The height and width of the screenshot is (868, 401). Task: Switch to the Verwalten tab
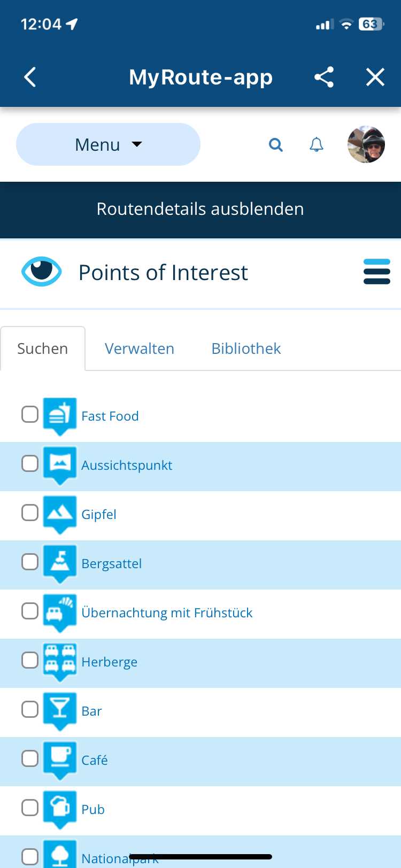click(140, 348)
